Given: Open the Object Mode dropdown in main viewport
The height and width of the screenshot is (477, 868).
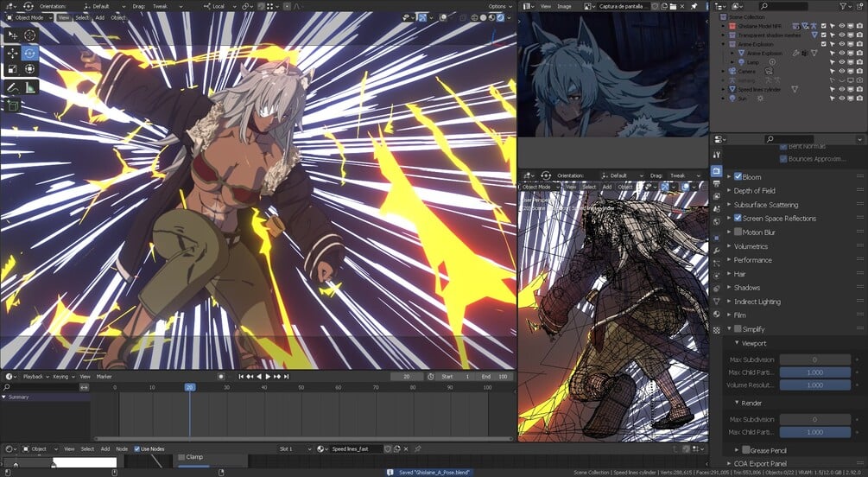Looking at the screenshot, I should pos(29,18).
